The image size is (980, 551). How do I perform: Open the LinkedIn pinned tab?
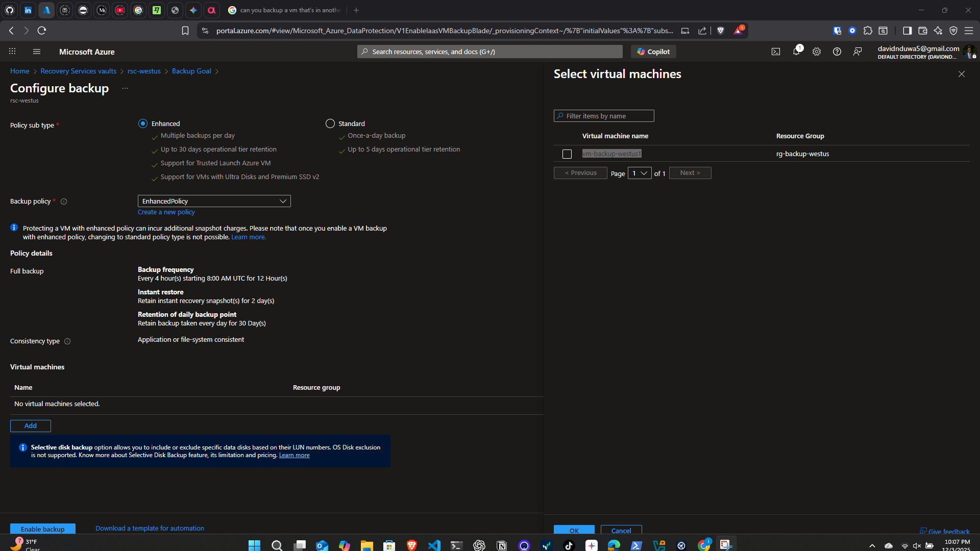point(28,10)
